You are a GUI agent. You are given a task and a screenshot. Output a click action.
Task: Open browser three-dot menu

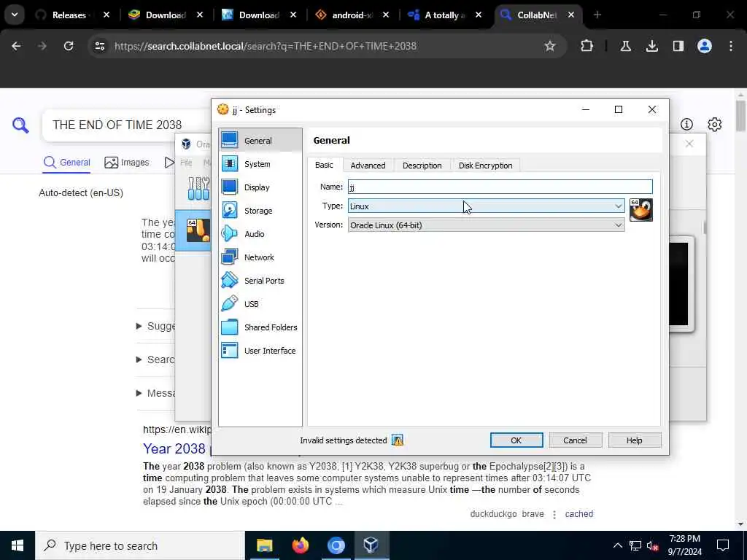tap(730, 46)
